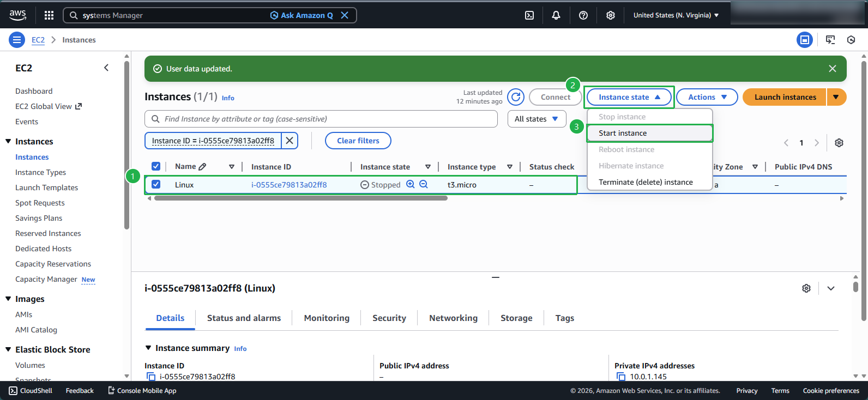The width and height of the screenshot is (868, 400).
Task: Toggle the side navigation hamburger menu
Action: (17, 40)
